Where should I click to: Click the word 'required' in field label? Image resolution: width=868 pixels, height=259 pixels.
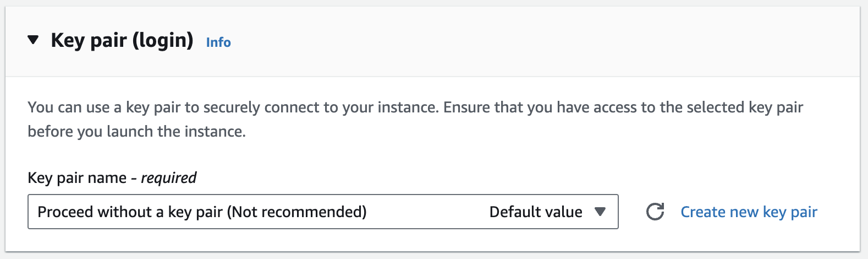pyautogui.click(x=169, y=178)
